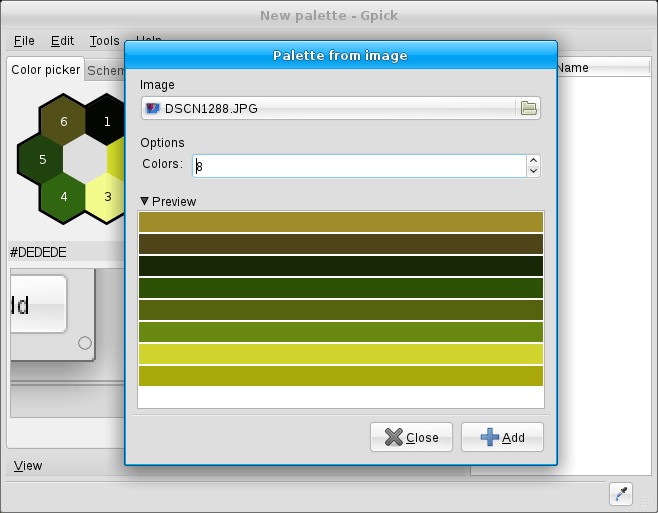
Task: Switch to the Color picker tab
Action: pyautogui.click(x=45, y=69)
